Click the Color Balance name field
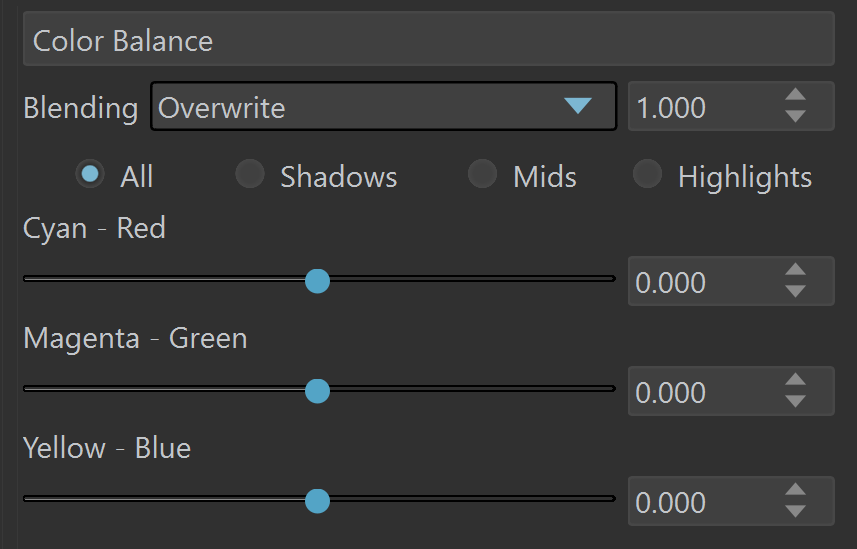Screen dimensions: 857x549 [x=428, y=41]
